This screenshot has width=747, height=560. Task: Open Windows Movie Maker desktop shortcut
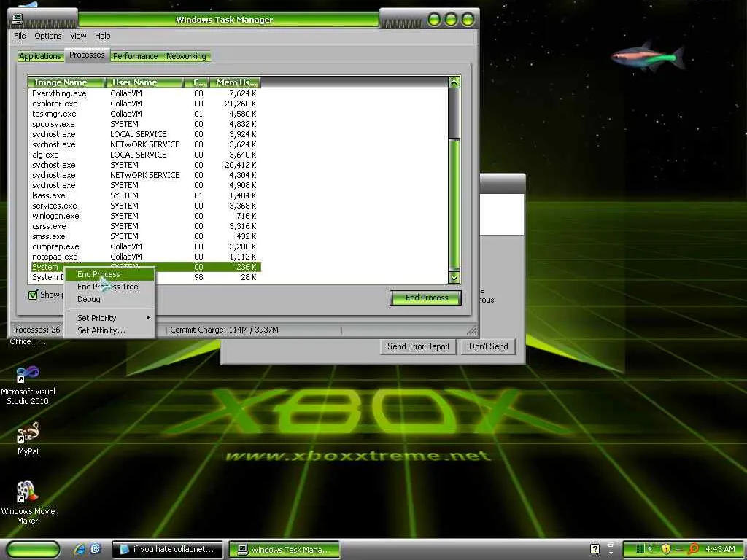pos(28,502)
